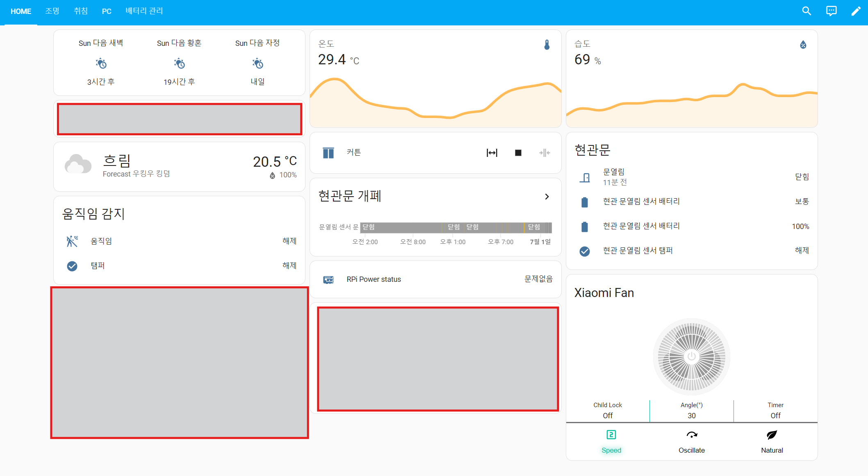This screenshot has height=476, width=868.
Task: Switch to 배터리 관리 tab
Action: [144, 11]
